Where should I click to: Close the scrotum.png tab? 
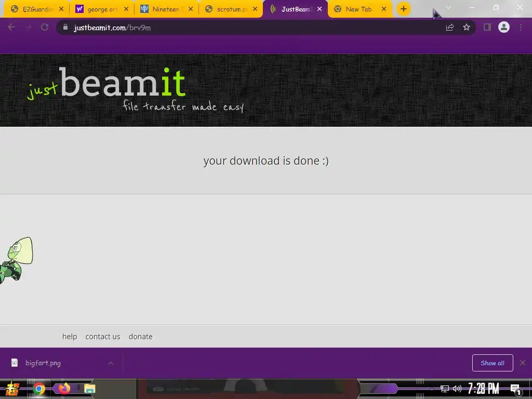coord(255,9)
